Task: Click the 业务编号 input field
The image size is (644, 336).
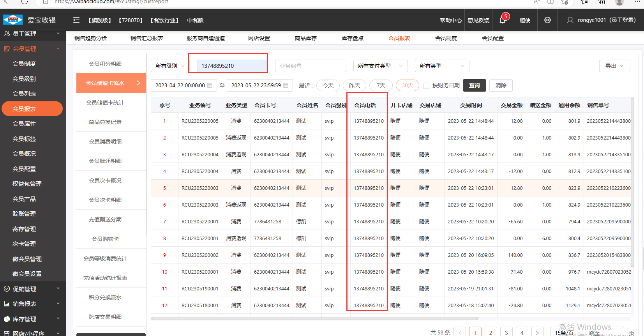Action: click(x=310, y=66)
